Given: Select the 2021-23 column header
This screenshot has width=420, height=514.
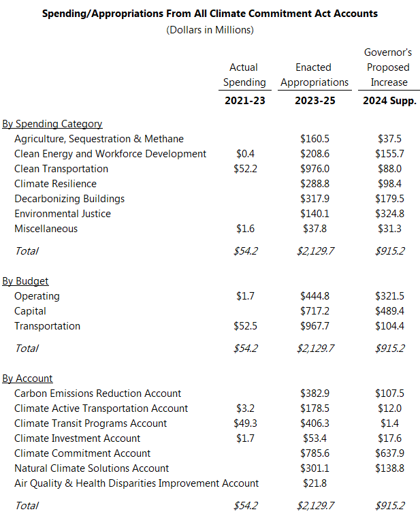Looking at the screenshot, I should coord(244,101).
